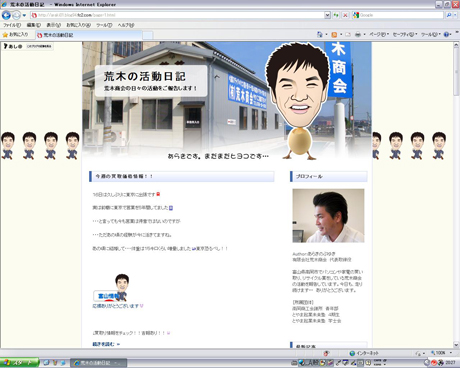This screenshot has width=460, height=368.
Task: Click the Read Mail envelope icon
Action: tap(348, 34)
